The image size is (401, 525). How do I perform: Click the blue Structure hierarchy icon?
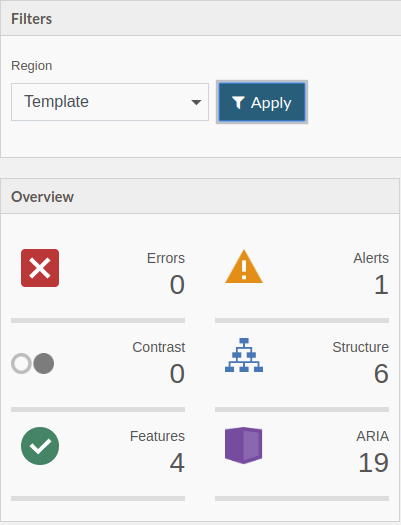pyautogui.click(x=244, y=355)
